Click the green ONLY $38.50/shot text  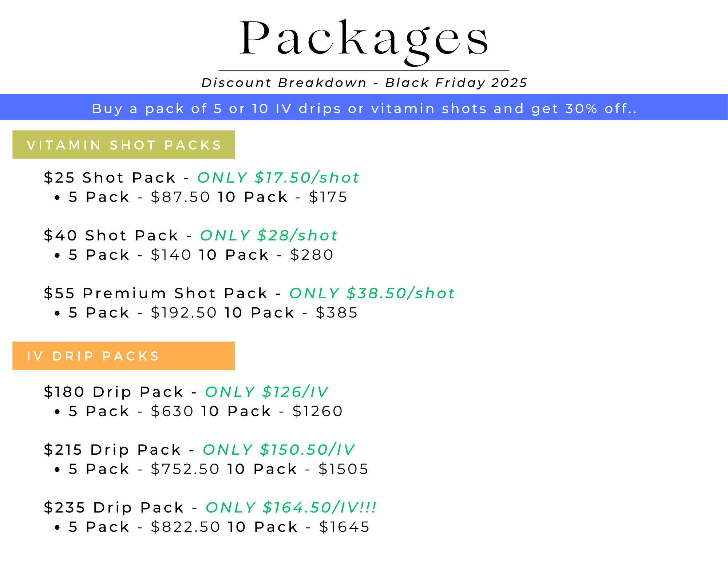pyautogui.click(x=372, y=294)
